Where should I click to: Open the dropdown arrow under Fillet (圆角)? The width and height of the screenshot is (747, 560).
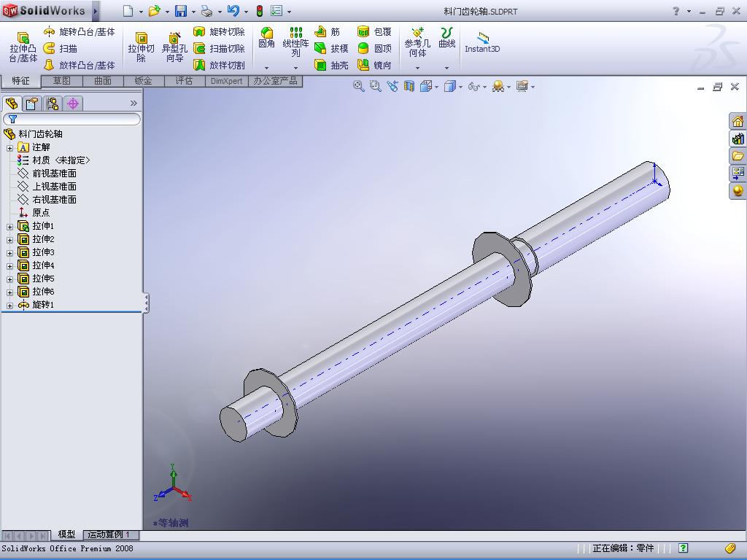click(x=266, y=68)
